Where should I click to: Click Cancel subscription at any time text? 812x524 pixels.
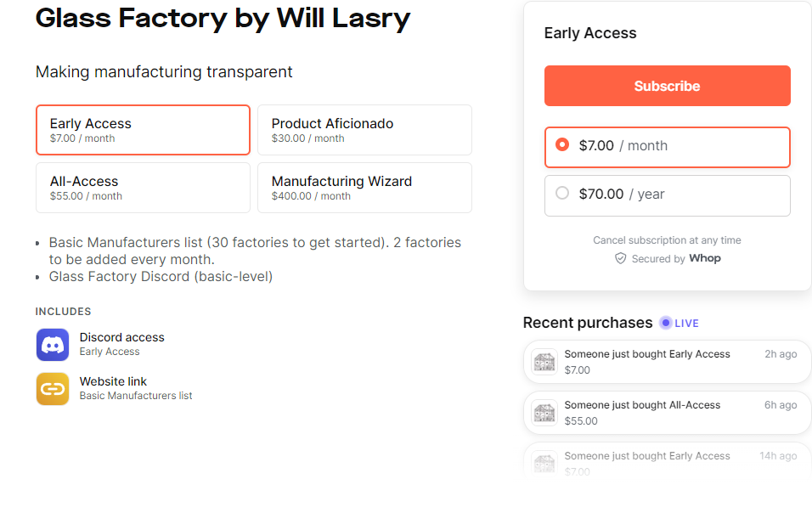click(667, 239)
